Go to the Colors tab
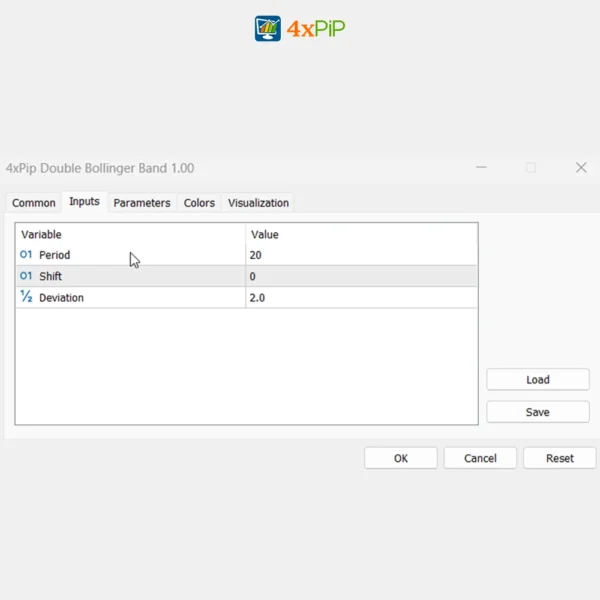This screenshot has height=600, width=600. coord(199,203)
